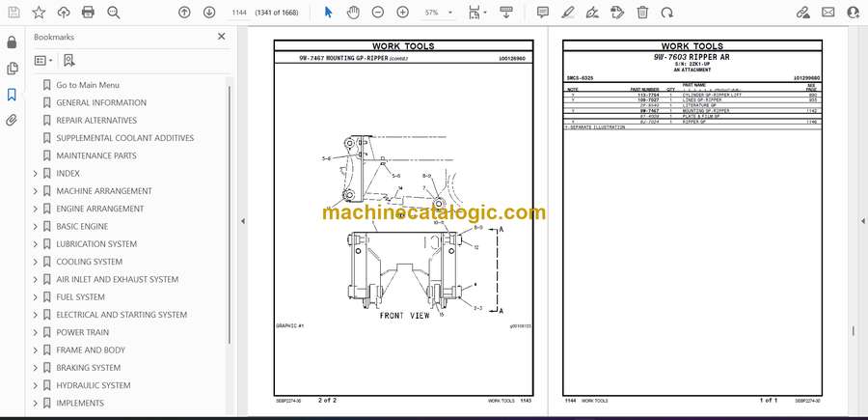This screenshot has width=868, height=420.
Task: Open bookmarks options menu dropdown
Action: (43, 61)
